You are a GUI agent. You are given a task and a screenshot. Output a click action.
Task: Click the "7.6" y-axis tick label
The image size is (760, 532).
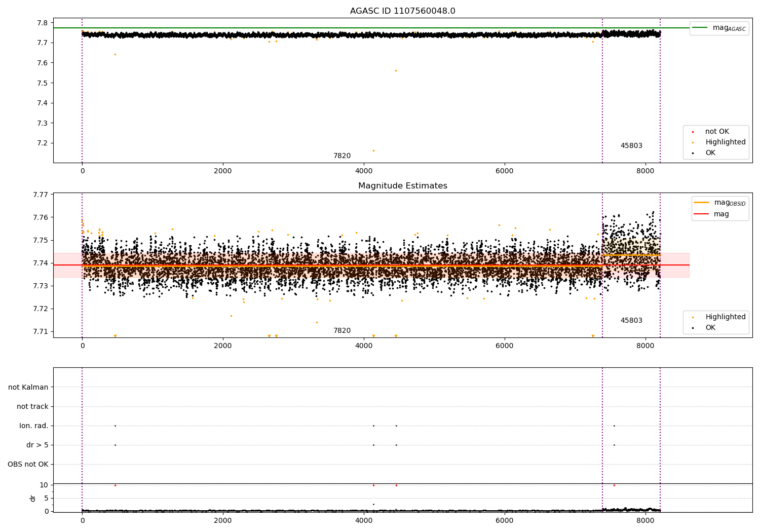pyautogui.click(x=43, y=63)
